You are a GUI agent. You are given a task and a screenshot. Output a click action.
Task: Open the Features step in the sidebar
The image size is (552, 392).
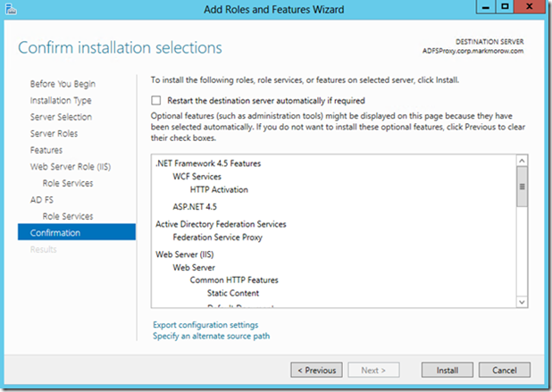pos(46,150)
